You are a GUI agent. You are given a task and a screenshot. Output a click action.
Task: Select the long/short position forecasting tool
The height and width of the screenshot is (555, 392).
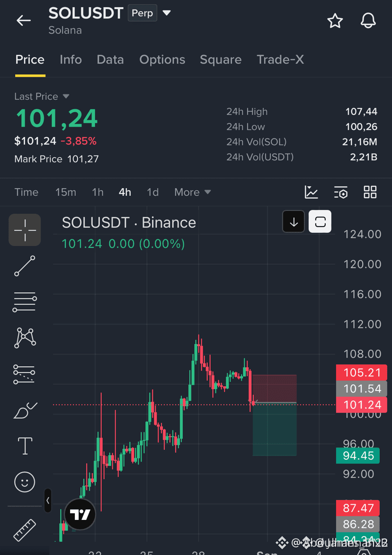[x=24, y=374]
